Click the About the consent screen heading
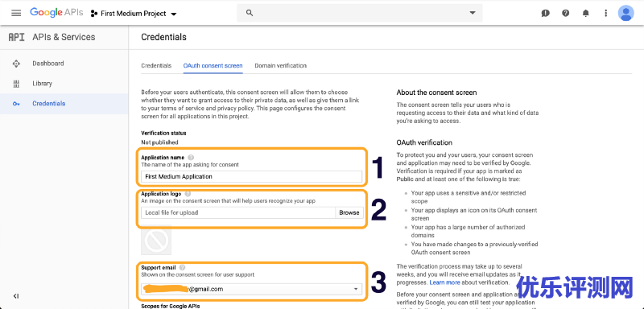Image resolution: width=644 pixels, height=309 pixels. pyautogui.click(x=436, y=93)
